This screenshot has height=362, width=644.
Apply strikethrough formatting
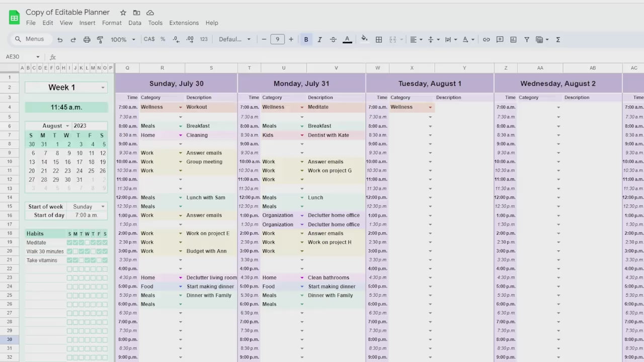pos(333,40)
